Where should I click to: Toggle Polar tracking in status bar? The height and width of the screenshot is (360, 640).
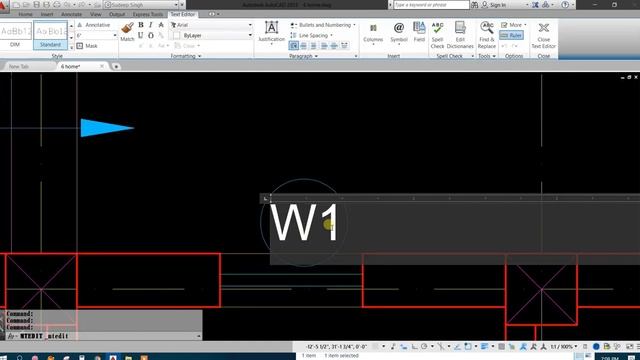tap(424, 347)
